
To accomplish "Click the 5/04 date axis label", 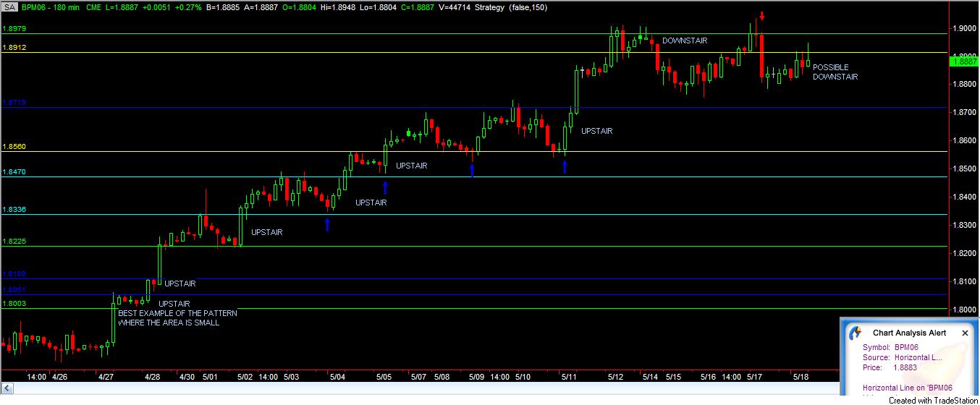I will 337,377.
